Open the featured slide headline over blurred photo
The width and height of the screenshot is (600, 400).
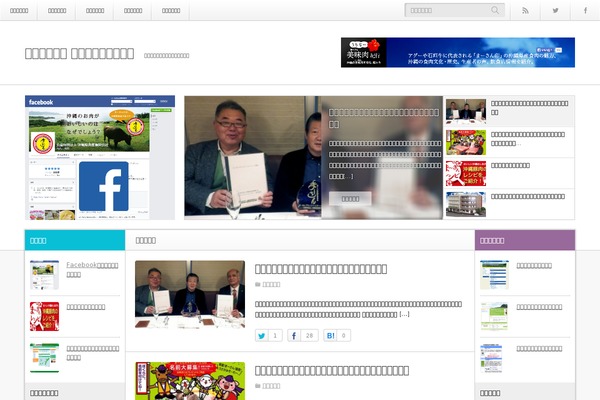coord(384,118)
